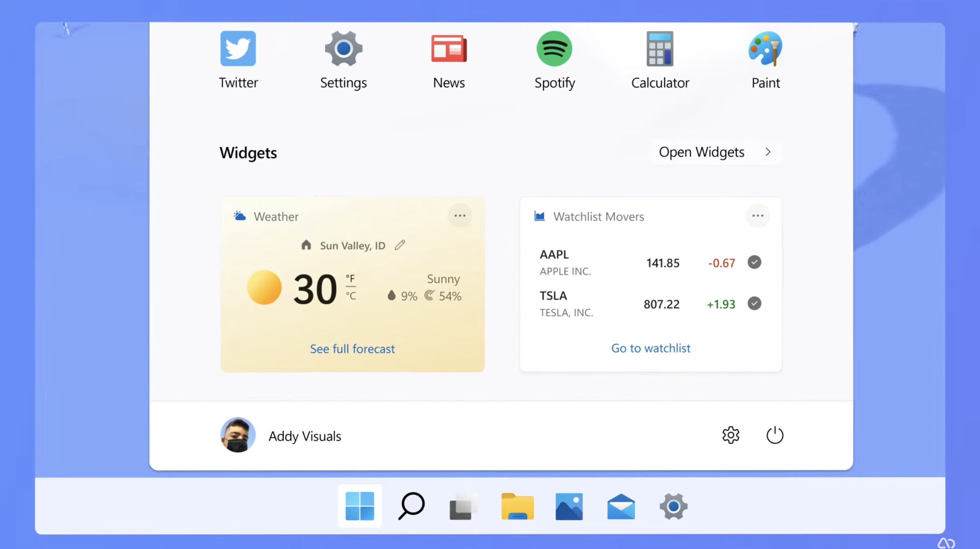Click the 30 temperature reading
This screenshot has width=980, height=549.
click(x=315, y=289)
